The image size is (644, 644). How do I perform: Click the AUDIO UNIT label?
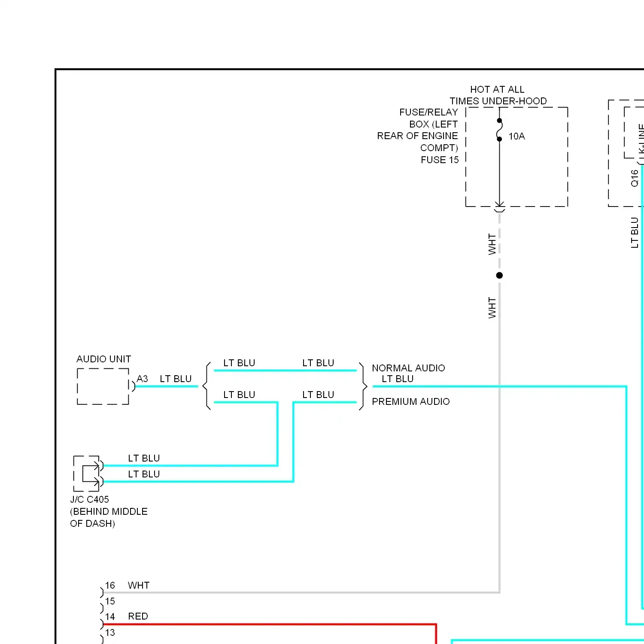tap(103, 359)
